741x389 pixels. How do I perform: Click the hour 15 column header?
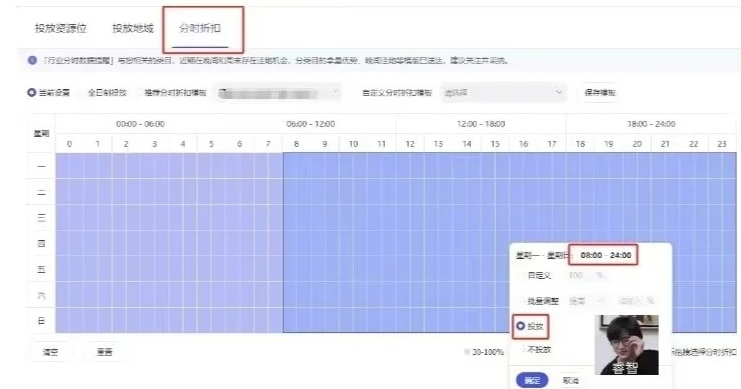495,144
